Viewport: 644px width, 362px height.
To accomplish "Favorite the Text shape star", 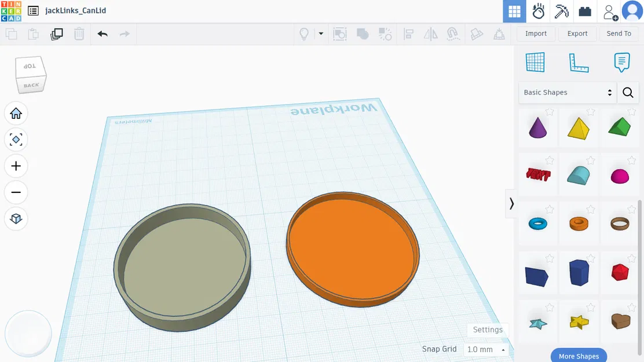I will click(x=550, y=160).
